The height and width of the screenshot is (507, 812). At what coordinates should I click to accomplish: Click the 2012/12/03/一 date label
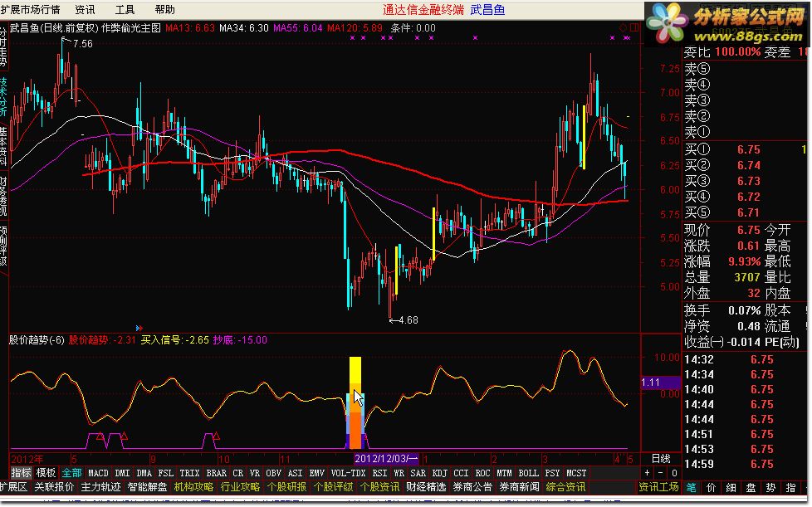[386, 458]
